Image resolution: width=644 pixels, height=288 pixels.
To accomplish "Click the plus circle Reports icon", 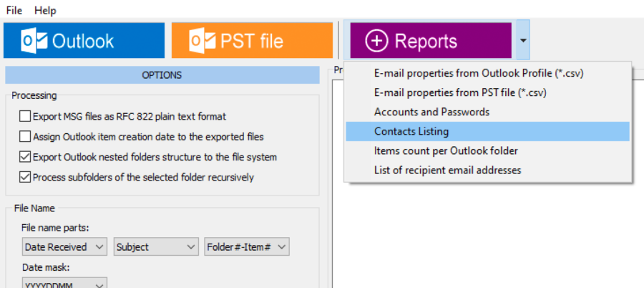I will pyautogui.click(x=377, y=41).
